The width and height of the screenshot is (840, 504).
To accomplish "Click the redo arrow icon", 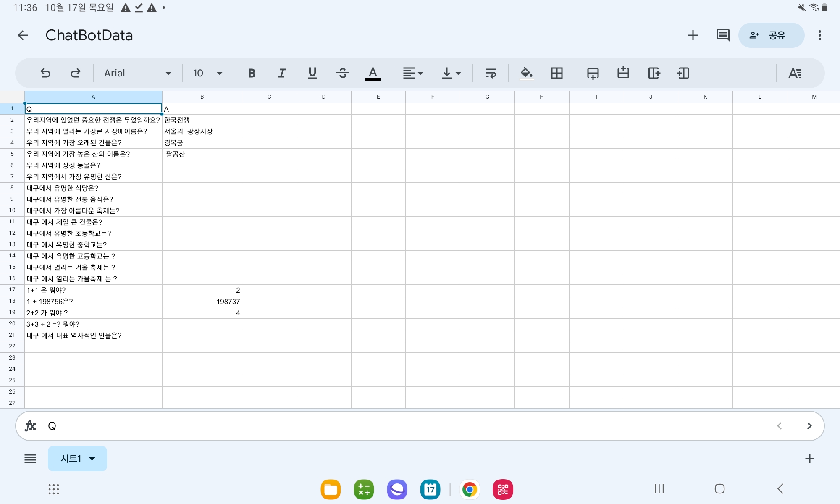I will coord(75,73).
